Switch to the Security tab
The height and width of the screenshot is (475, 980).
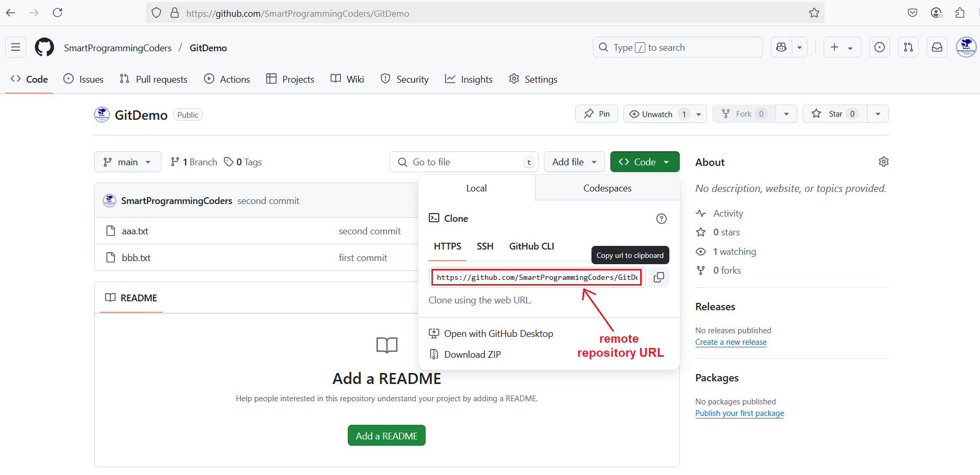coord(405,79)
